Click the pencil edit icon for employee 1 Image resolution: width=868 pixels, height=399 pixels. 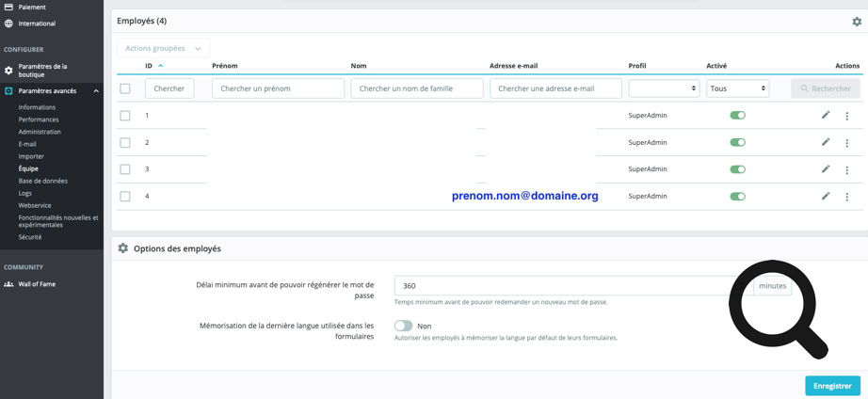pos(826,116)
